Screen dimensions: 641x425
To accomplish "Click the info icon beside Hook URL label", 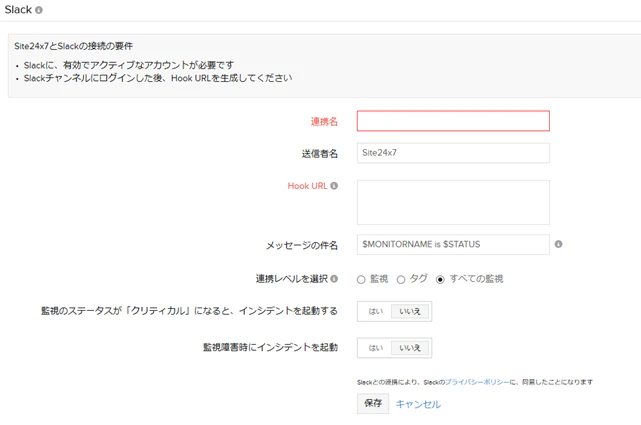I will pyautogui.click(x=334, y=186).
